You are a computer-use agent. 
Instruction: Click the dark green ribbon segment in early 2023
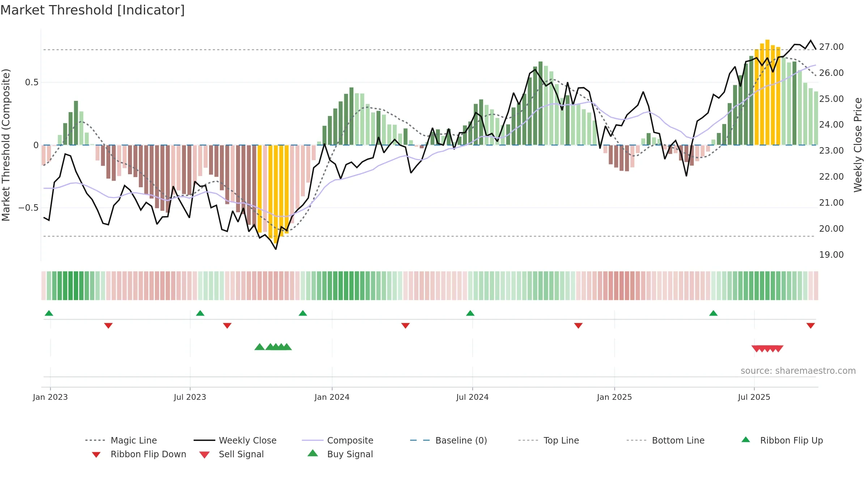[71, 286]
